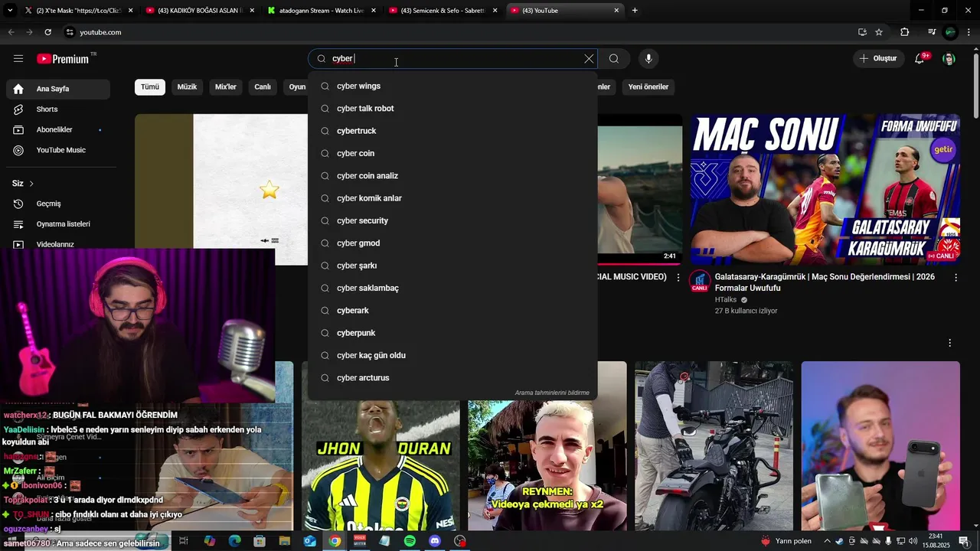Open the Shorts sidebar item
Screen dimensions: 980x551
pyautogui.click(x=58, y=109)
